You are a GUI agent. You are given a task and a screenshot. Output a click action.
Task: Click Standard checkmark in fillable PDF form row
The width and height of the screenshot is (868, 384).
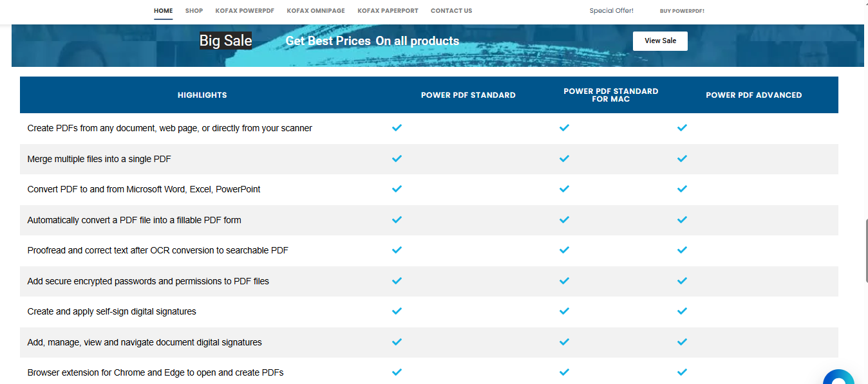click(397, 219)
